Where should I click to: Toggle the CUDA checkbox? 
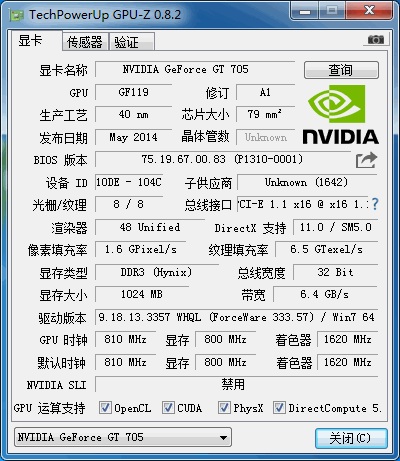point(168,407)
